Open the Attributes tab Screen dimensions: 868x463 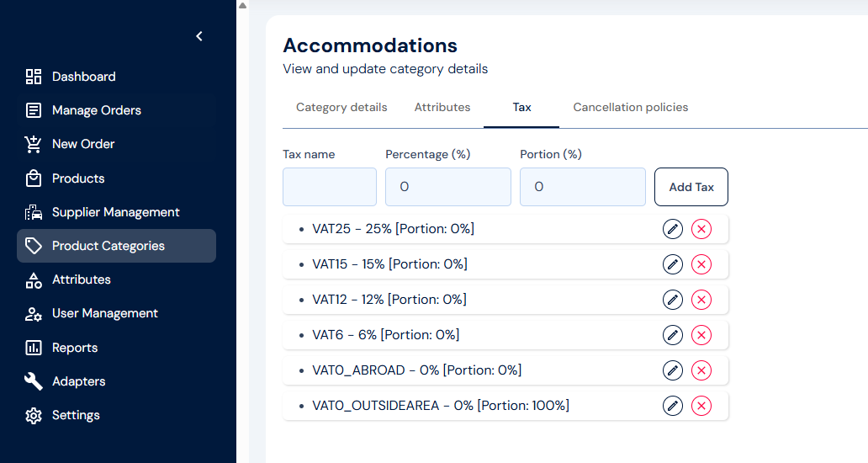click(442, 108)
